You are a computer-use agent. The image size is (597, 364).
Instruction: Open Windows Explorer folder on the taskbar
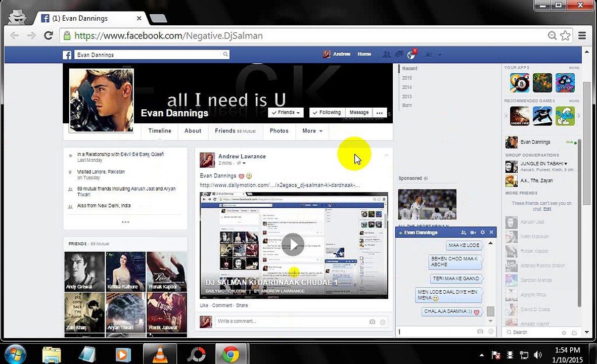pyautogui.click(x=52, y=355)
